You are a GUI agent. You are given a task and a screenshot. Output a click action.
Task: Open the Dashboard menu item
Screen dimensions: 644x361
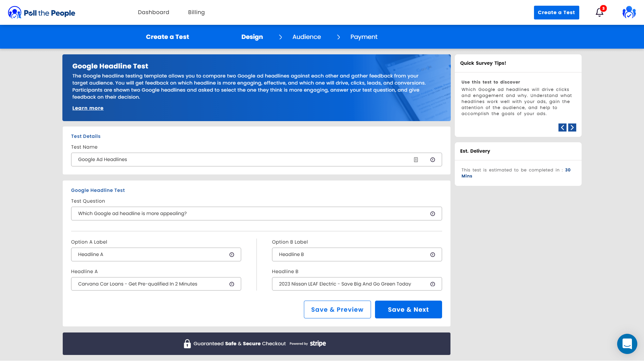154,12
